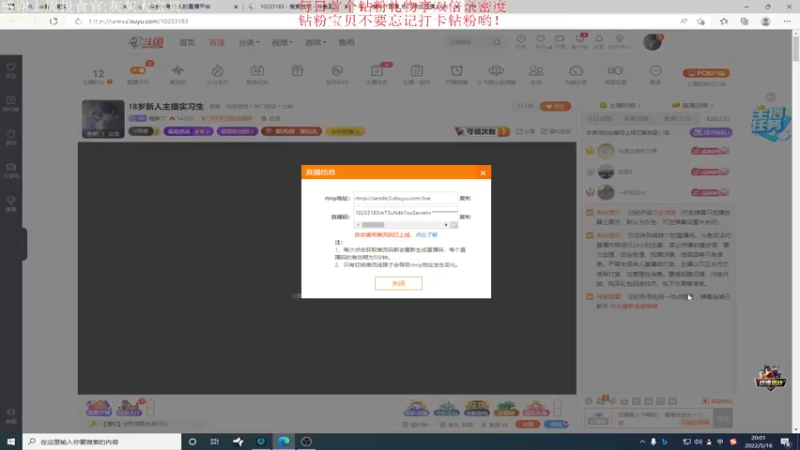Screen dimensions: 800x450
Task: Open the Windows Start button
Action: 11,441
